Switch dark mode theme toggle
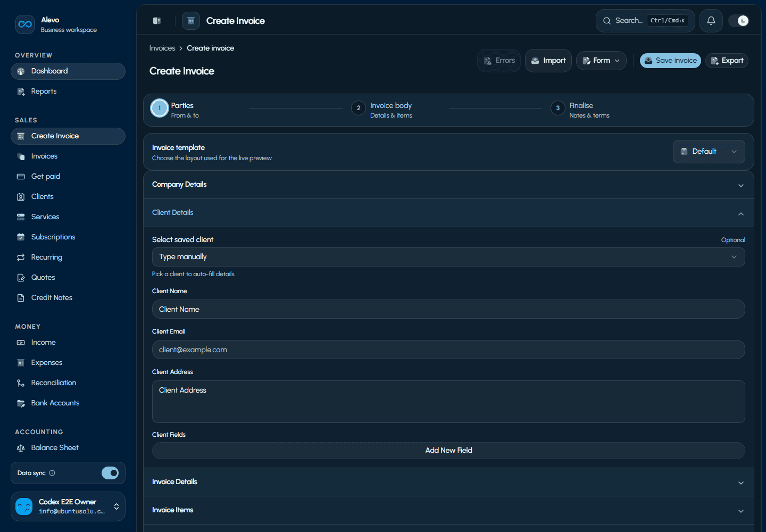Screen dimensions: 766x532 739,21
